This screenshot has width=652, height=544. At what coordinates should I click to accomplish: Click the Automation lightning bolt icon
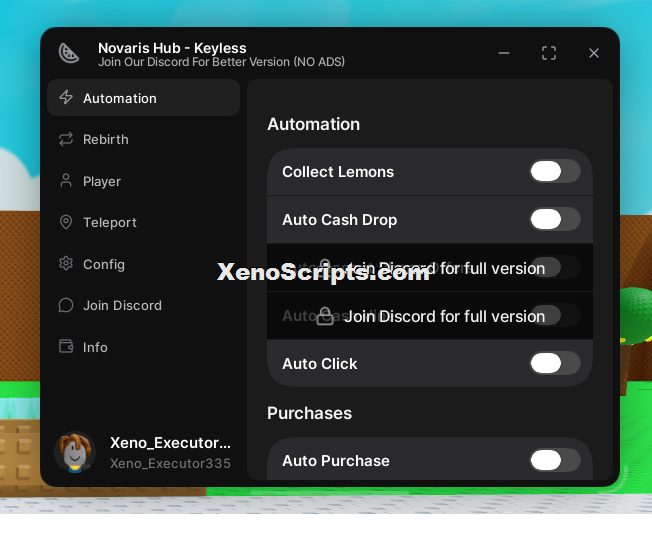tap(66, 97)
